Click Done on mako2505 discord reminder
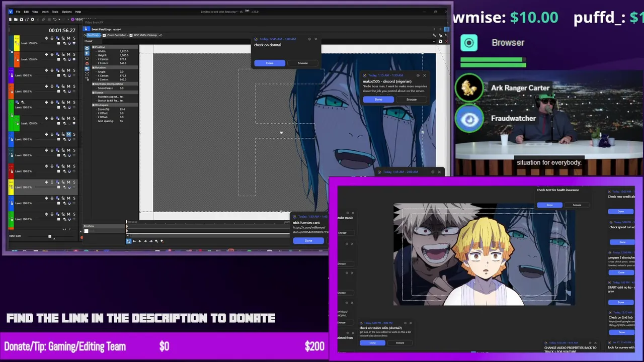The width and height of the screenshot is (644, 362). click(378, 100)
